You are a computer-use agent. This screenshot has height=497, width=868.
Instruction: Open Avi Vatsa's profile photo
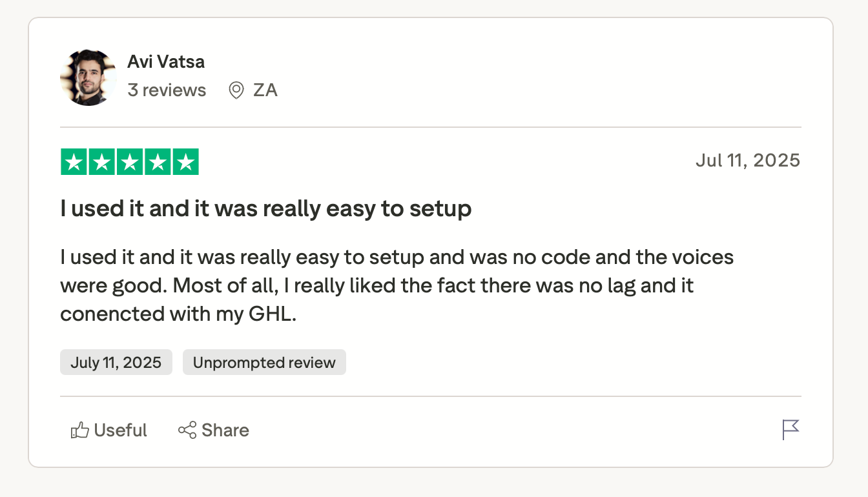88,77
